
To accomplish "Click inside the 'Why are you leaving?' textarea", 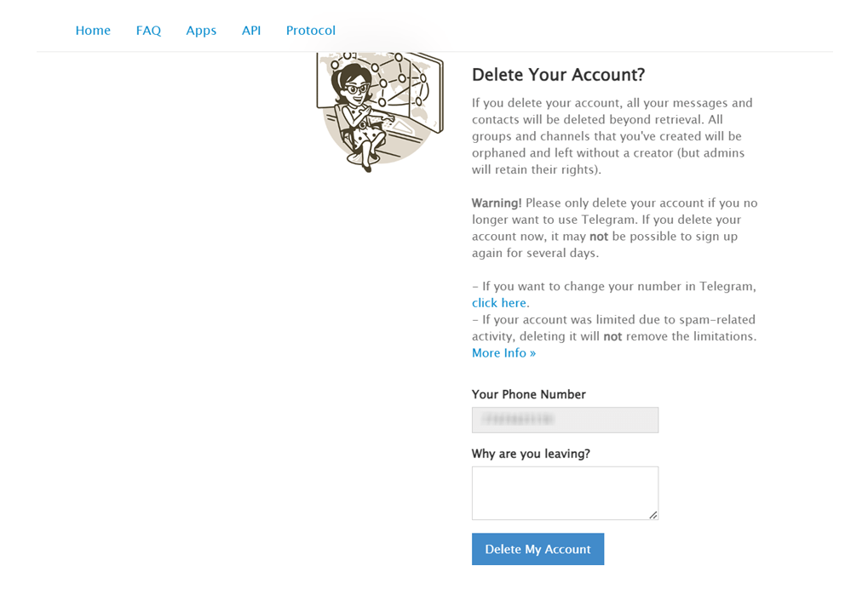I will tap(566, 493).
